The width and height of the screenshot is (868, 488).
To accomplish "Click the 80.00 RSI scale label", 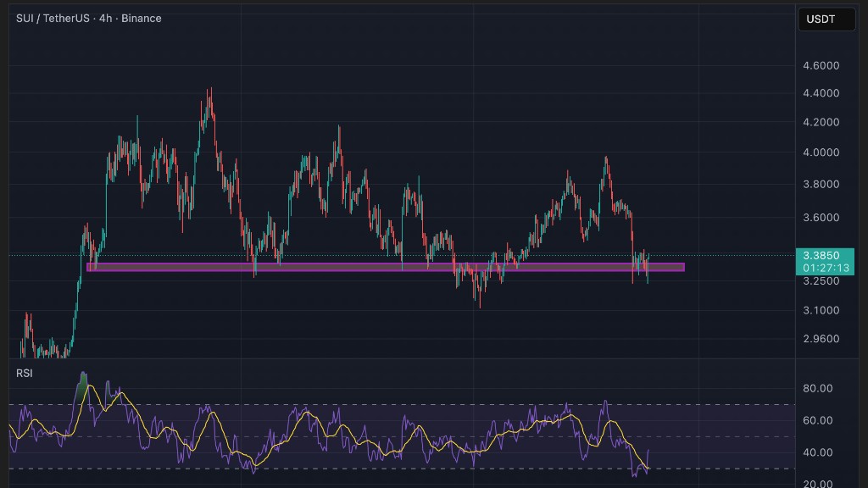I will [817, 389].
